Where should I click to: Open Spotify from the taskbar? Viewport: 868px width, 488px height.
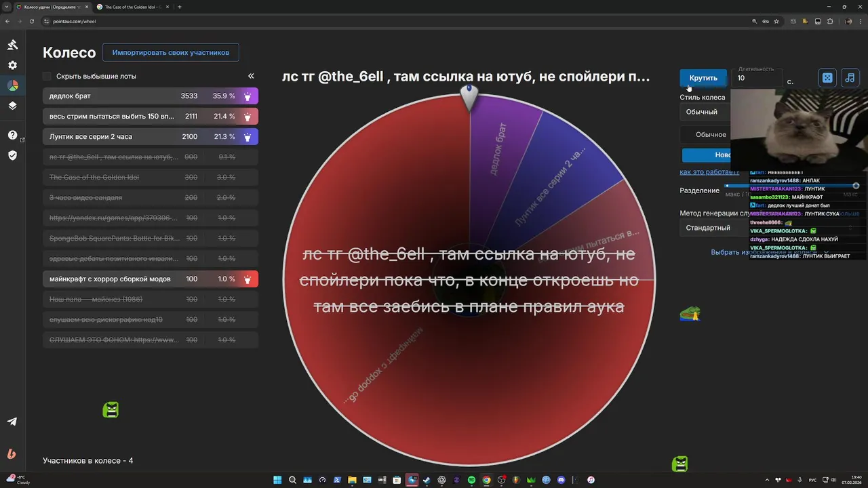tap(471, 480)
